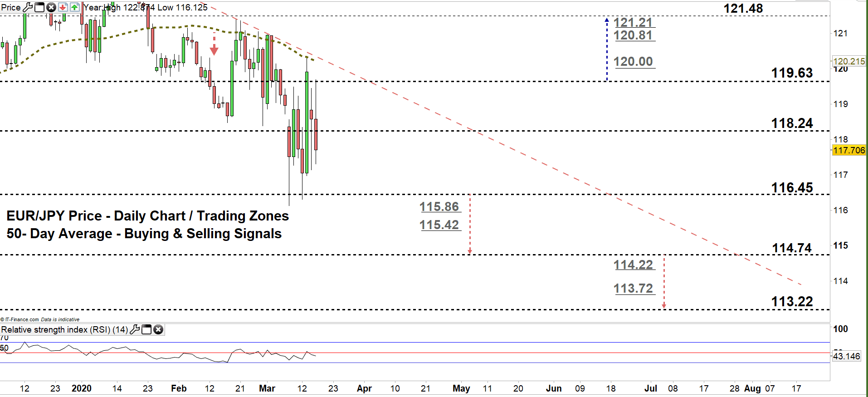Select the RSI value tag 43.146
Viewport: 868px width, 397px height.
[847, 356]
